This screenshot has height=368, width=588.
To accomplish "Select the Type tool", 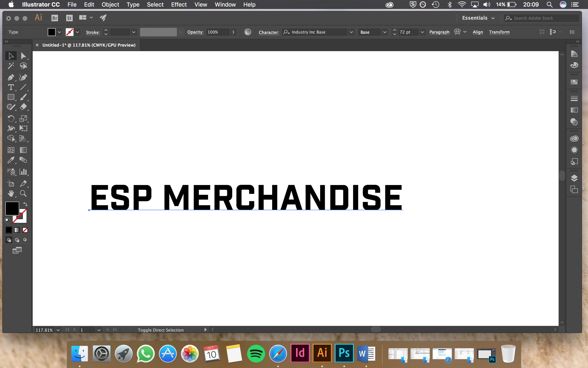I will pos(11,87).
